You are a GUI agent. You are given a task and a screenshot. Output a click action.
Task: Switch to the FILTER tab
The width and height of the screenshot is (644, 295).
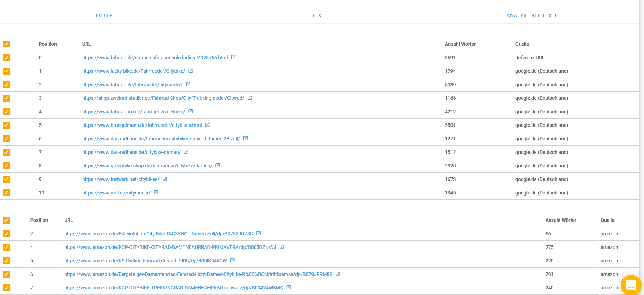point(104,15)
